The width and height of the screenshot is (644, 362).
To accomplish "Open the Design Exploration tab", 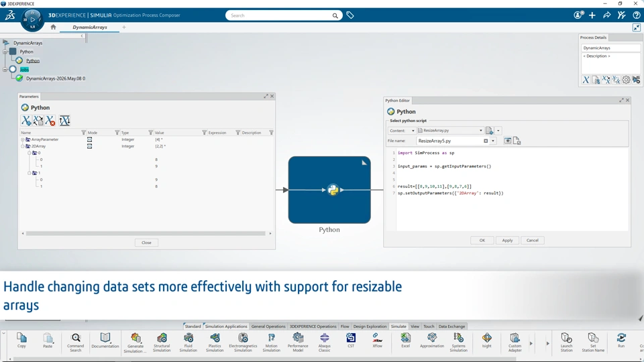I will [x=370, y=326].
